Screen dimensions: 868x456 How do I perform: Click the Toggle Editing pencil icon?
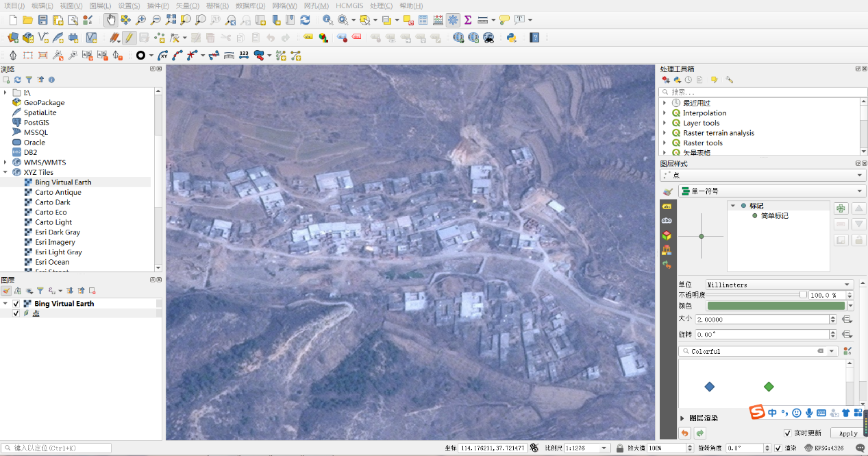click(129, 38)
